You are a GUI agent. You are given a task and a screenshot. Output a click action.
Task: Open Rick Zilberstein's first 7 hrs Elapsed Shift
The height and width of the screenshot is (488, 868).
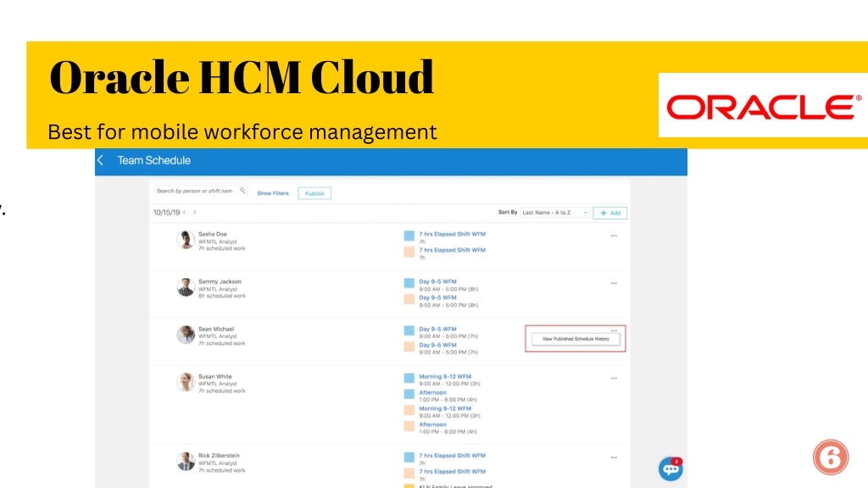452,455
